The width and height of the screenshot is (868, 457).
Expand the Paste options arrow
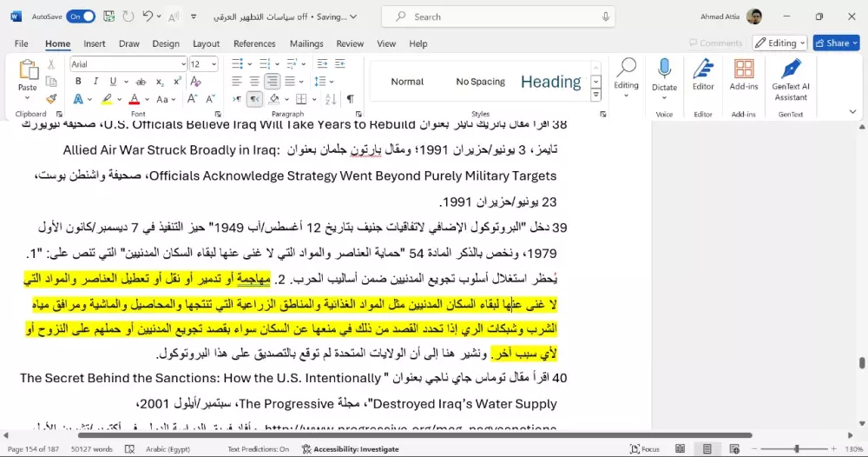pos(27,98)
